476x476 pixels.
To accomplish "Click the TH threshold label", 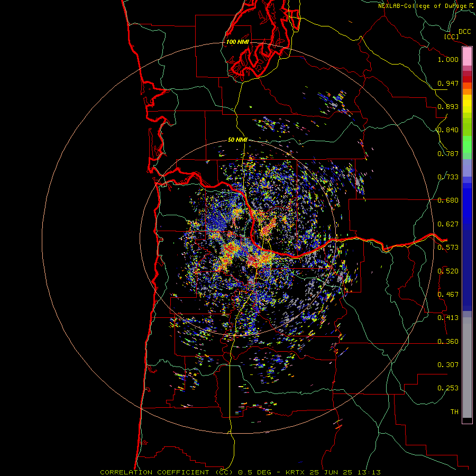I will pyautogui.click(x=454, y=412).
